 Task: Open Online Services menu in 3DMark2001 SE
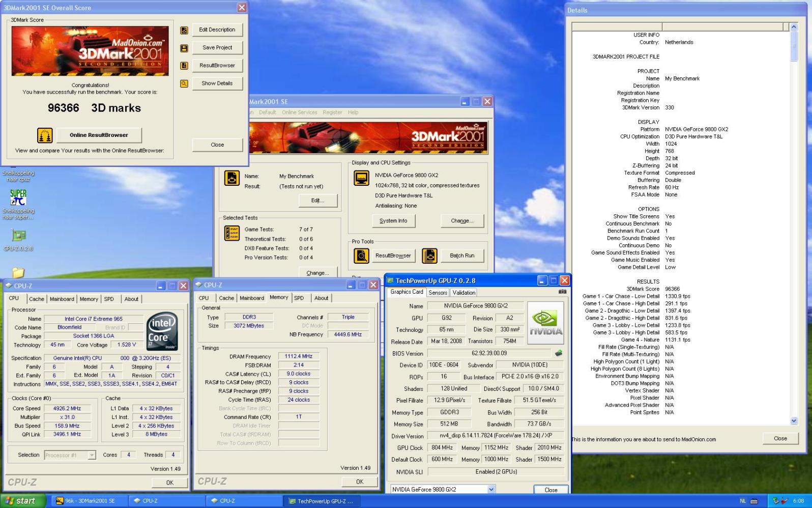coord(300,112)
